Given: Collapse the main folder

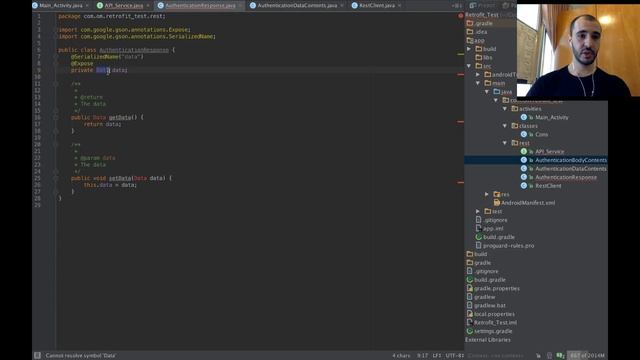Looking at the screenshot, I should [478, 83].
